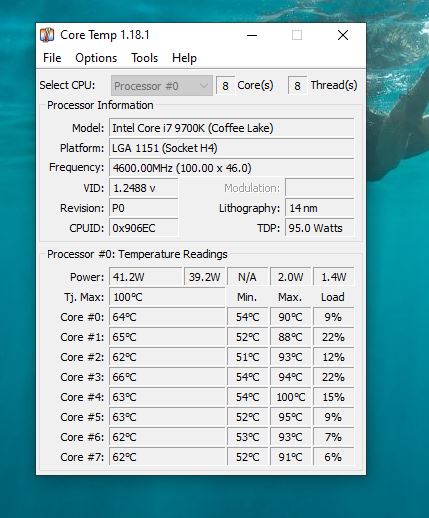Click the N/A power field
This screenshot has width=429, height=518.
point(247,277)
